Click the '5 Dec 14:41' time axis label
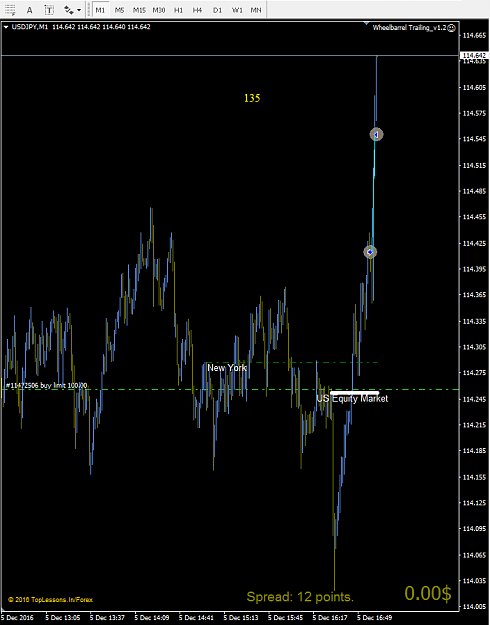The image size is (490, 625). coord(197,618)
